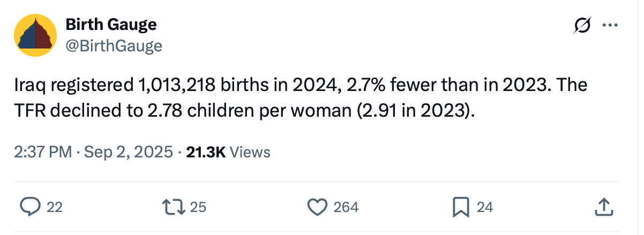Like the post with the heart icon

point(317,207)
